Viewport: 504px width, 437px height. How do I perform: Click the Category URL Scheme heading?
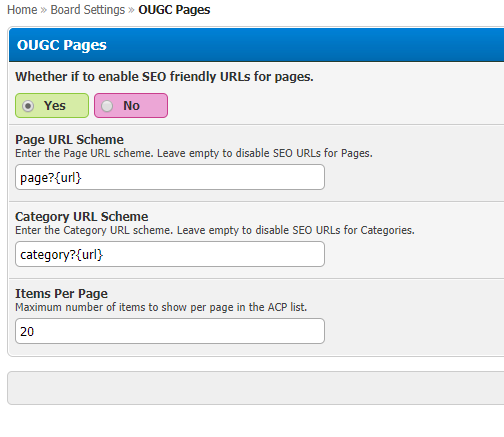coord(82,217)
